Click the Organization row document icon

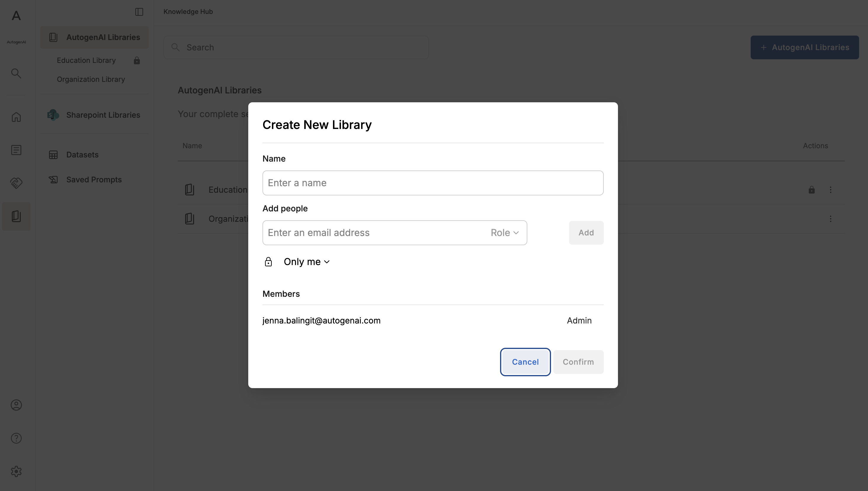click(x=190, y=219)
